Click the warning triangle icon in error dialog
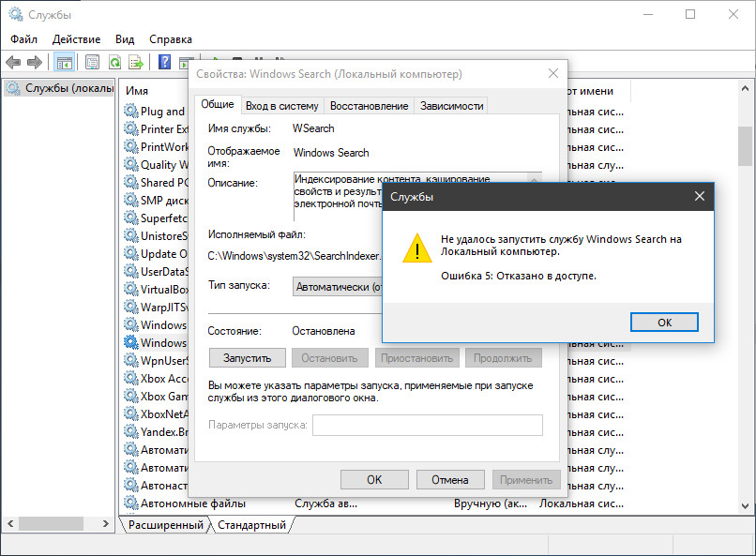The height and width of the screenshot is (556, 756). [417, 248]
